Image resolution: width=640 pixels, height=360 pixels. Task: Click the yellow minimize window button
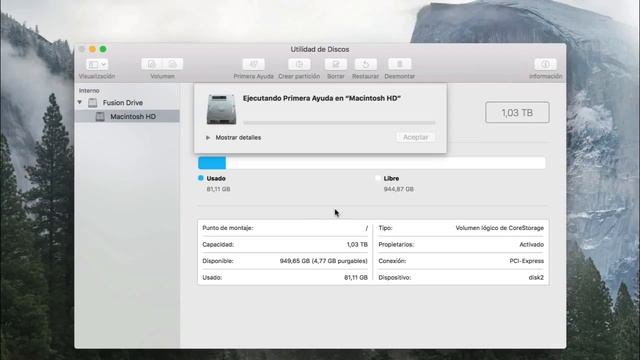pyautogui.click(x=92, y=49)
